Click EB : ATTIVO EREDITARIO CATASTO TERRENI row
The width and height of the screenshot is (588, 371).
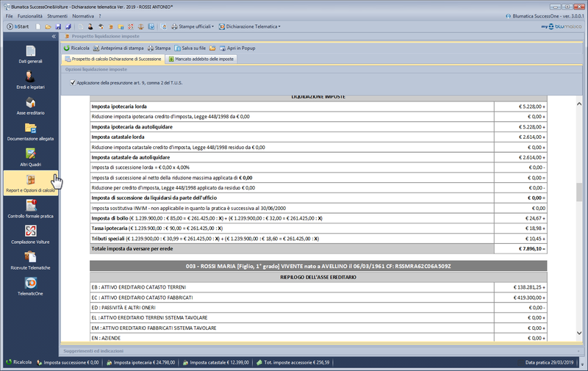[x=318, y=287]
